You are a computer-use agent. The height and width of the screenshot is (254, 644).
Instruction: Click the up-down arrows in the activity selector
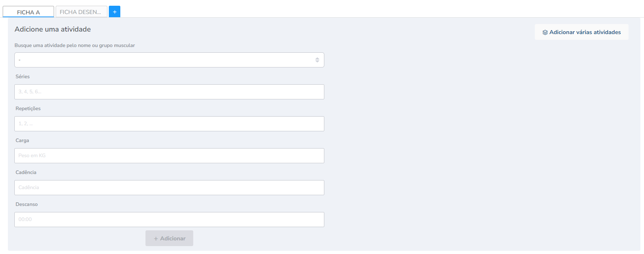coord(317,60)
